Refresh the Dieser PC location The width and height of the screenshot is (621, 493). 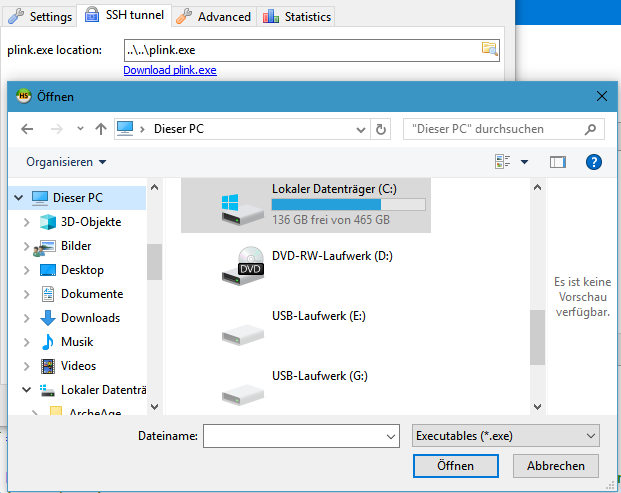(x=381, y=129)
